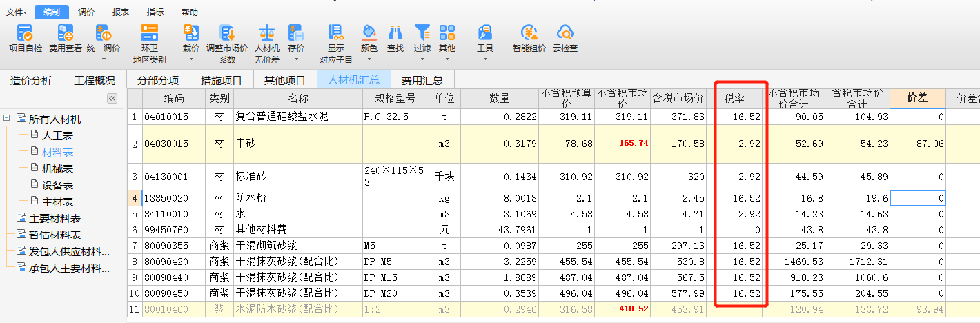Select row number 4 header
The height and width of the screenshot is (323, 980).
click(135, 198)
